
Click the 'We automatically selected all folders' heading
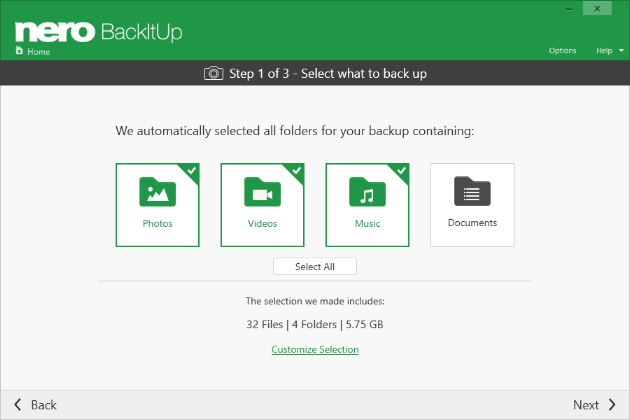[x=295, y=131]
